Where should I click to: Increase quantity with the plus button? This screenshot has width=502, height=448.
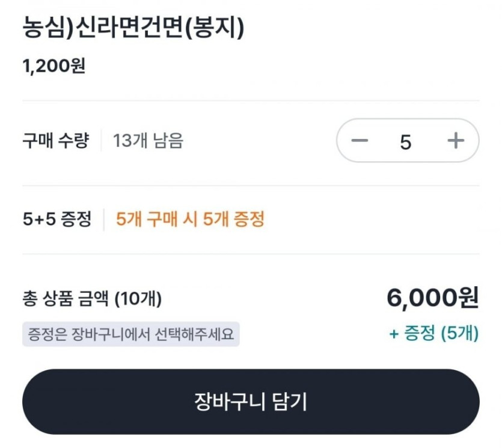click(456, 141)
